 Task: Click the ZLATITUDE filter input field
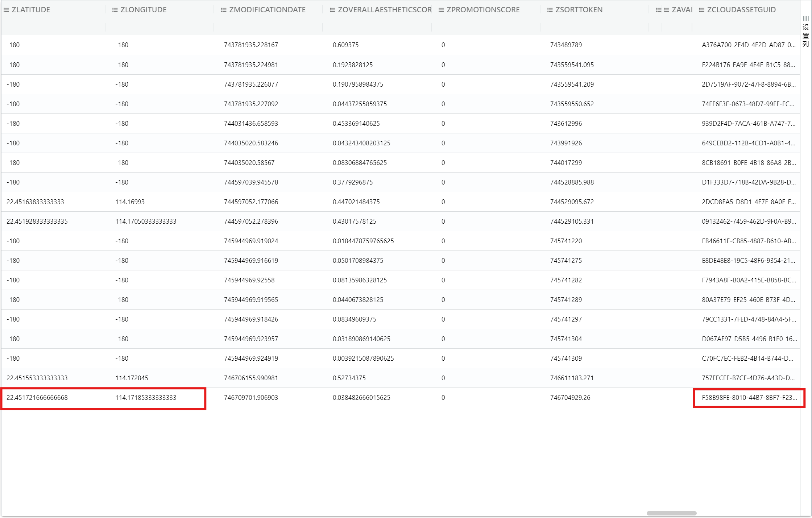[53, 27]
